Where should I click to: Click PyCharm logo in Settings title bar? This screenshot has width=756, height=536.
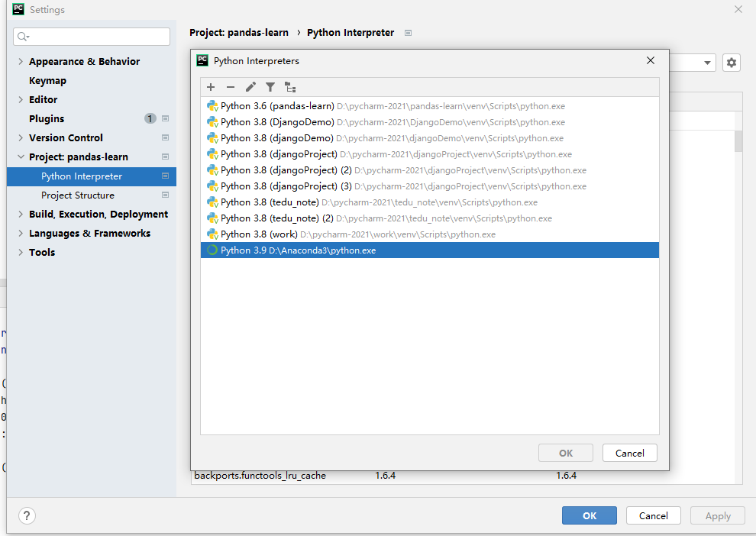18,9
